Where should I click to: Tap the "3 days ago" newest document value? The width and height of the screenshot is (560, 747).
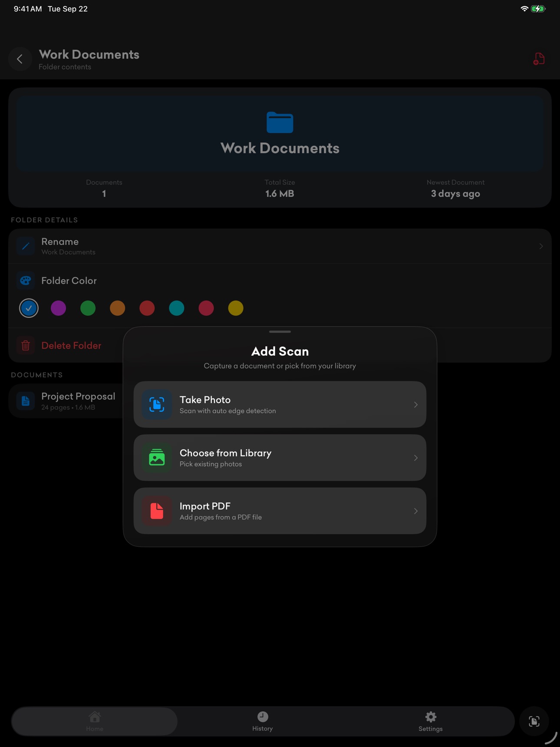(455, 194)
